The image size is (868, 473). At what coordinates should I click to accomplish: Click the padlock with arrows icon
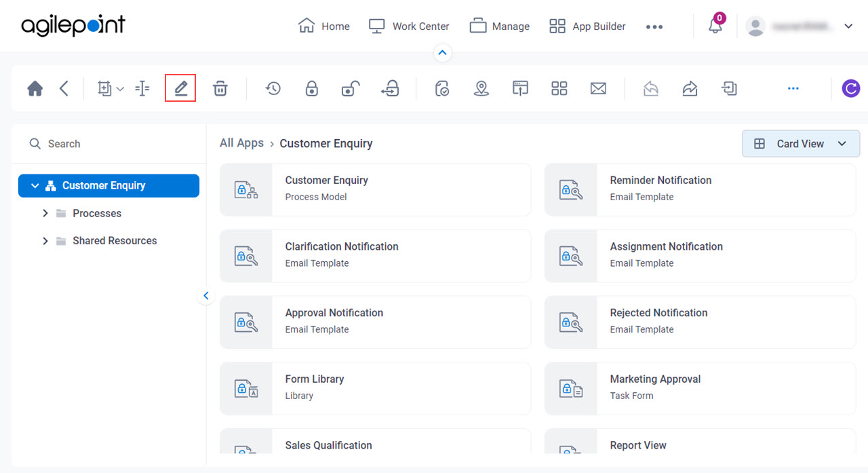coord(390,88)
